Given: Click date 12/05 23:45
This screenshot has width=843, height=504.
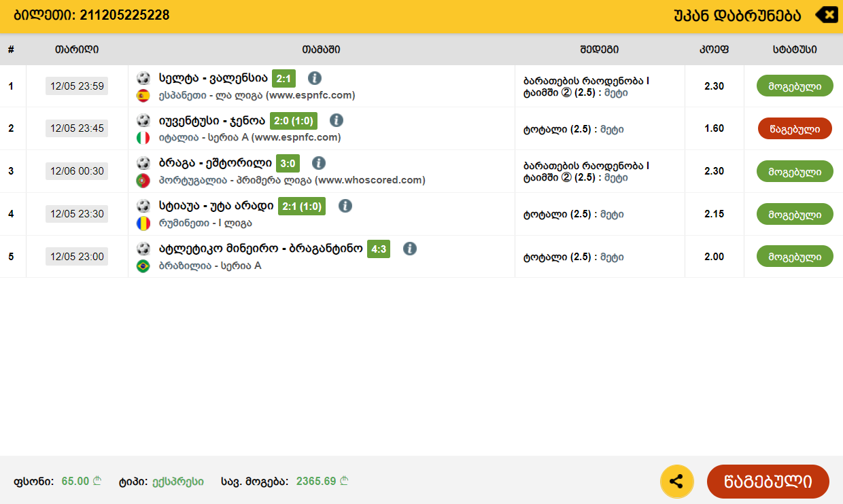Looking at the screenshot, I should coord(77,128).
